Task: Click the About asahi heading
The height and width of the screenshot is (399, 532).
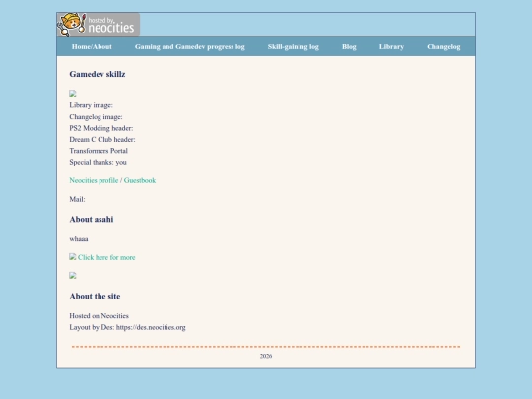Action: click(x=92, y=219)
